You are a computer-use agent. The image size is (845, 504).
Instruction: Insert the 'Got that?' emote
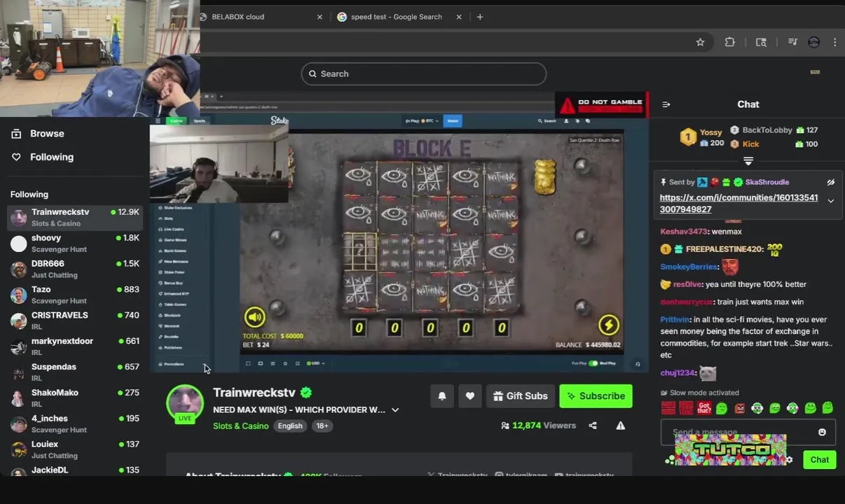coord(704,408)
